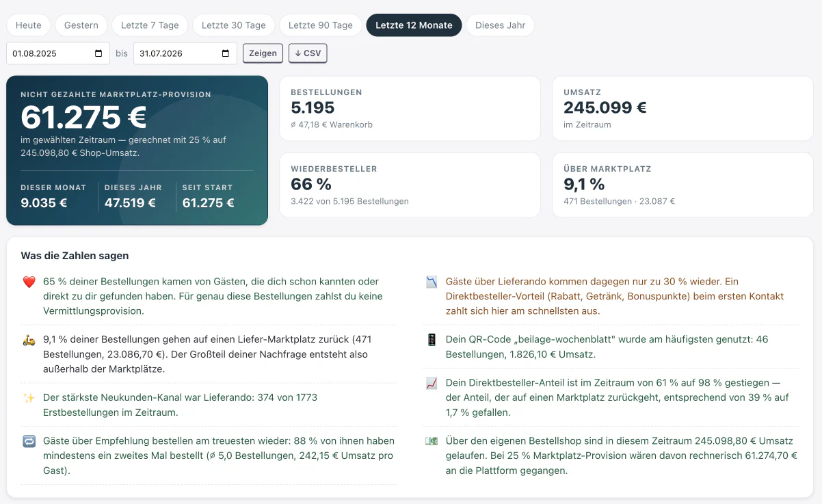
Task: Click the '3.422 von 5.195 Bestellungen' text
Action: (349, 201)
